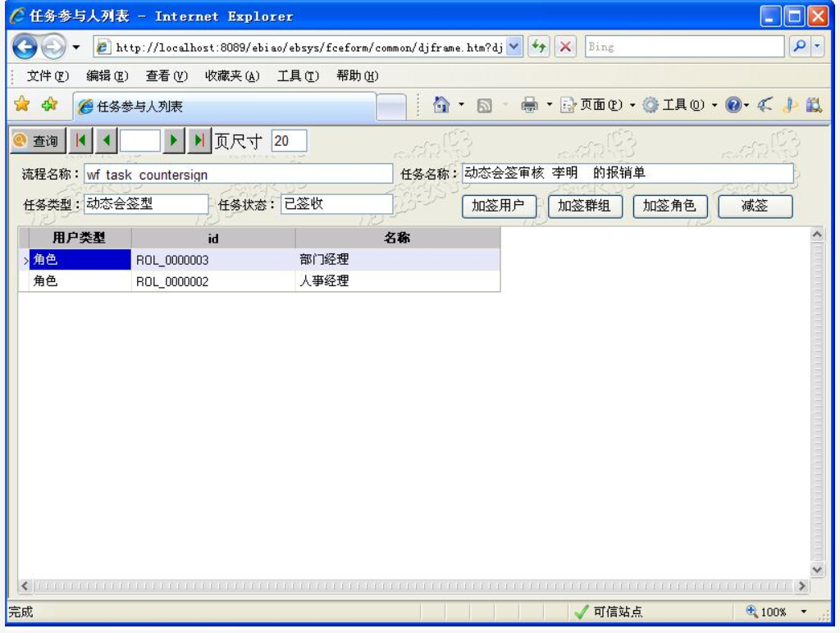Go to next page green arrow
This screenshot has width=840, height=633.
(173, 141)
